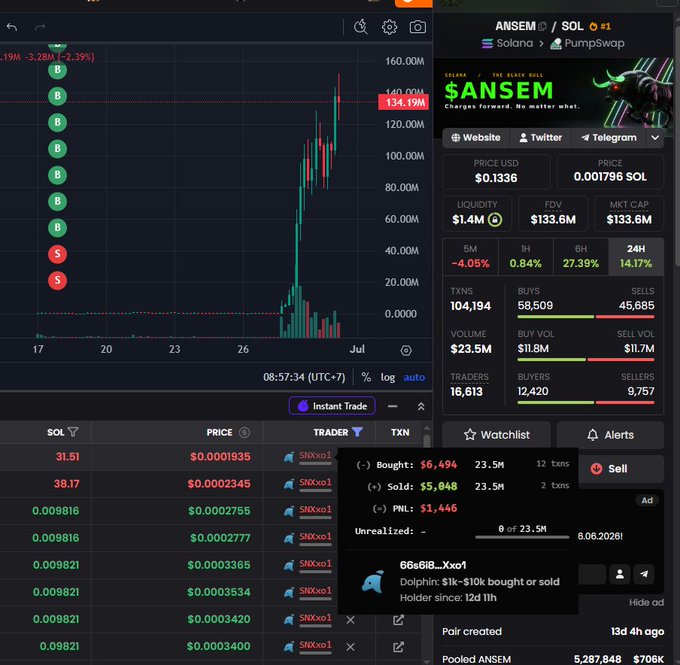Redo the chart action
Screen dimensions: 680x665
(40, 27)
